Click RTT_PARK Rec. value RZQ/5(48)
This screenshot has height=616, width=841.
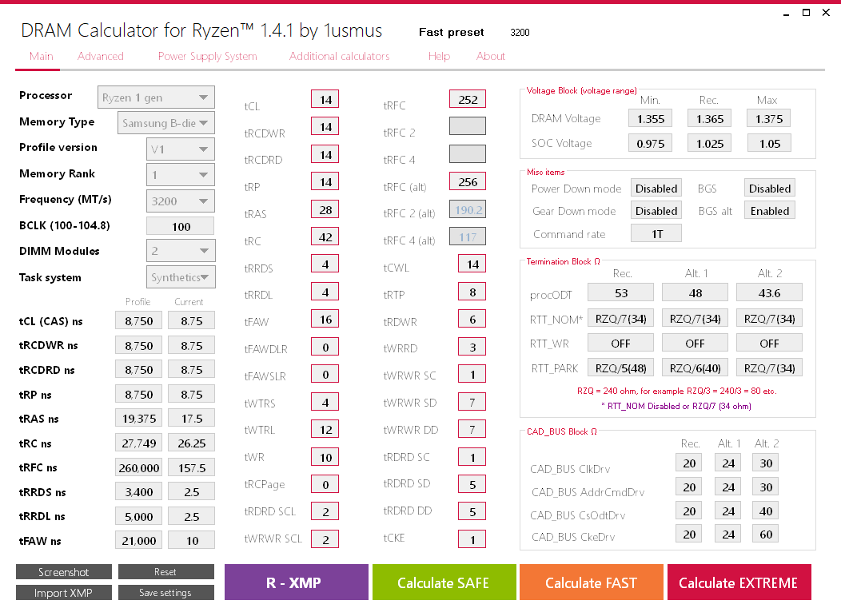coord(620,368)
